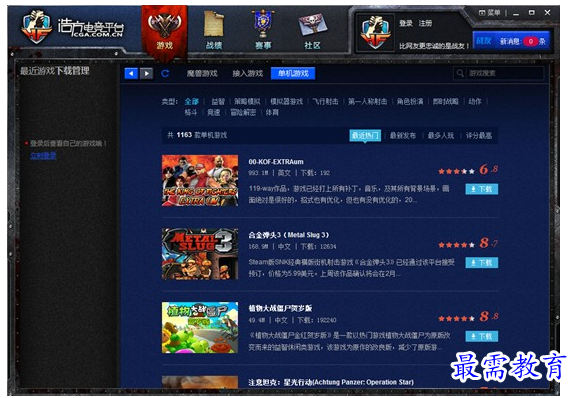This screenshot has width=575, height=398.
Task: Sort by 最近热门
Action: [x=365, y=135]
